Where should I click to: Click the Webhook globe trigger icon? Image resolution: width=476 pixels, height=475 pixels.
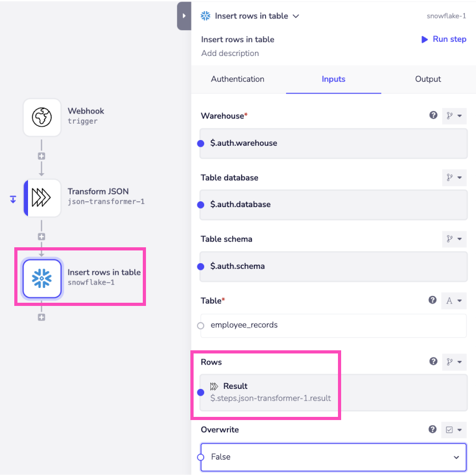pos(42,117)
